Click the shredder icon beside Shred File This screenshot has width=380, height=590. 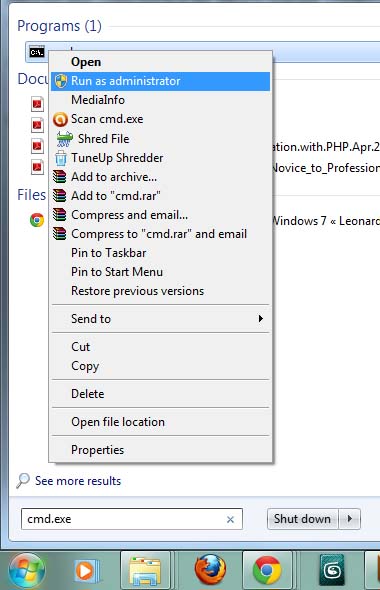[64, 139]
